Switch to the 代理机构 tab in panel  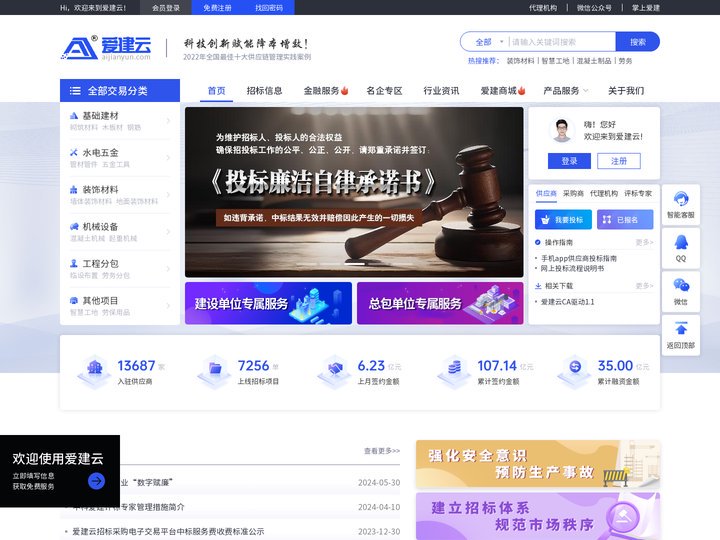[x=604, y=193]
